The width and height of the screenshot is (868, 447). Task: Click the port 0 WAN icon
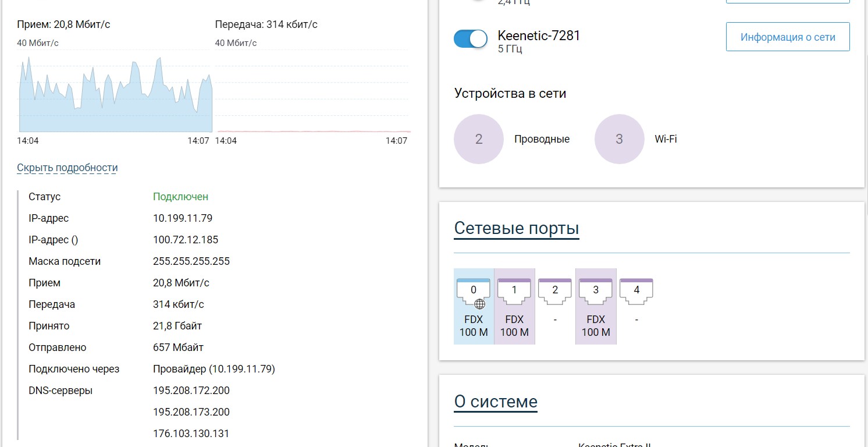point(474,293)
